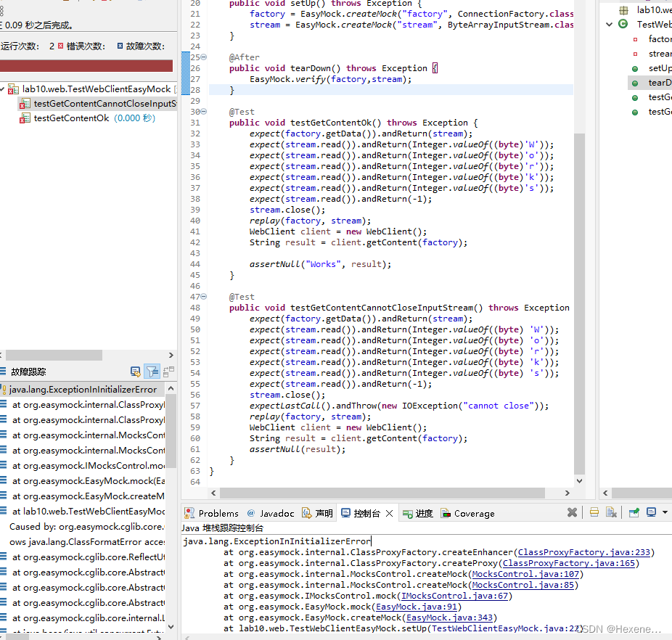
Task: Click the Coverage tab icon
Action: [x=446, y=513]
